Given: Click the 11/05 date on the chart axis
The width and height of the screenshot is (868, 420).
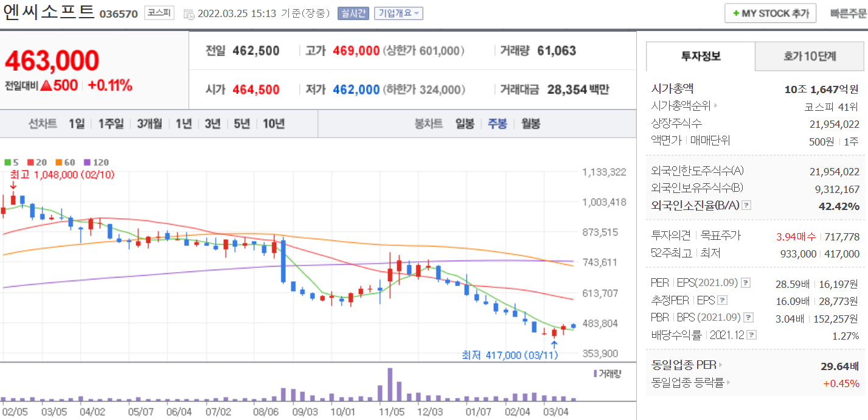Looking at the screenshot, I should point(391,411).
